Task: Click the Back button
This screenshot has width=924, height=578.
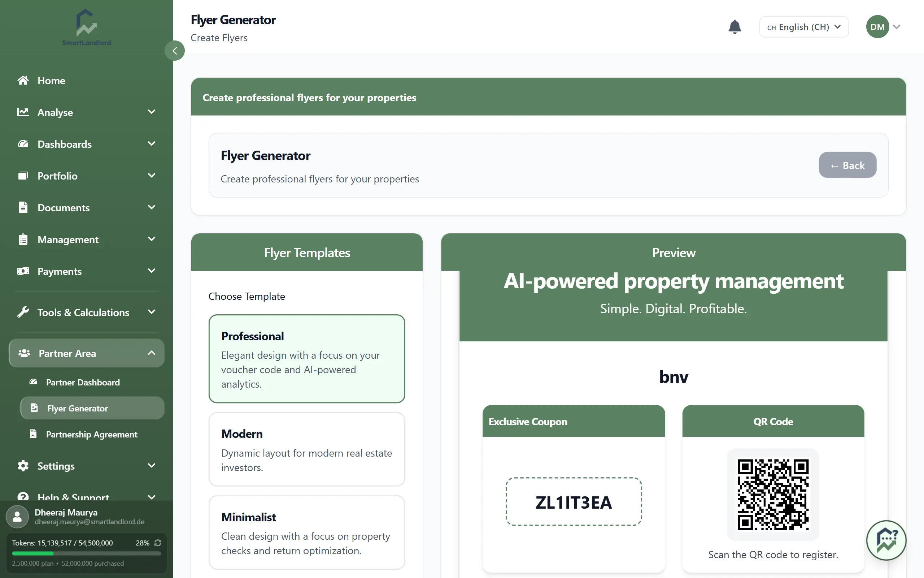Action: click(847, 165)
